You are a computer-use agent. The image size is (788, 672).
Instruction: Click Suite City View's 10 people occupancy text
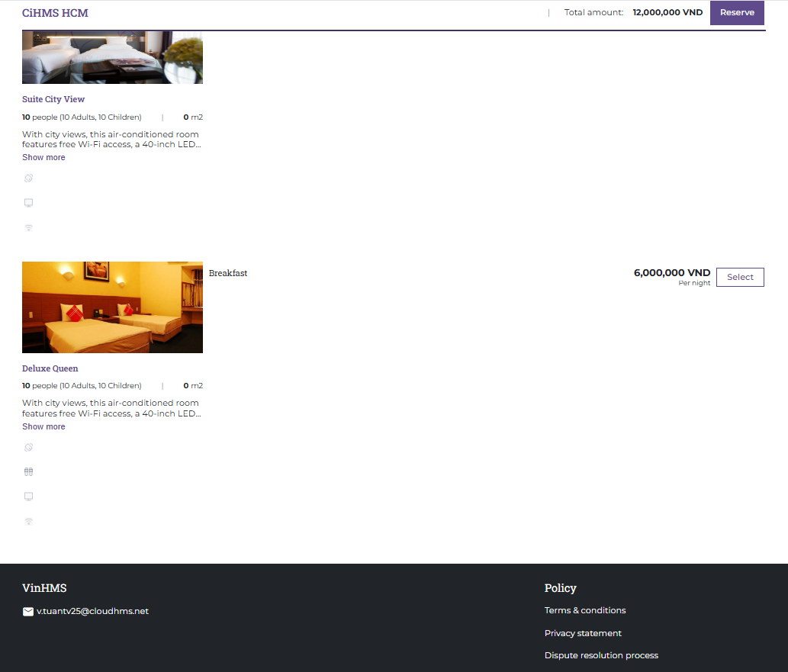click(x=82, y=117)
